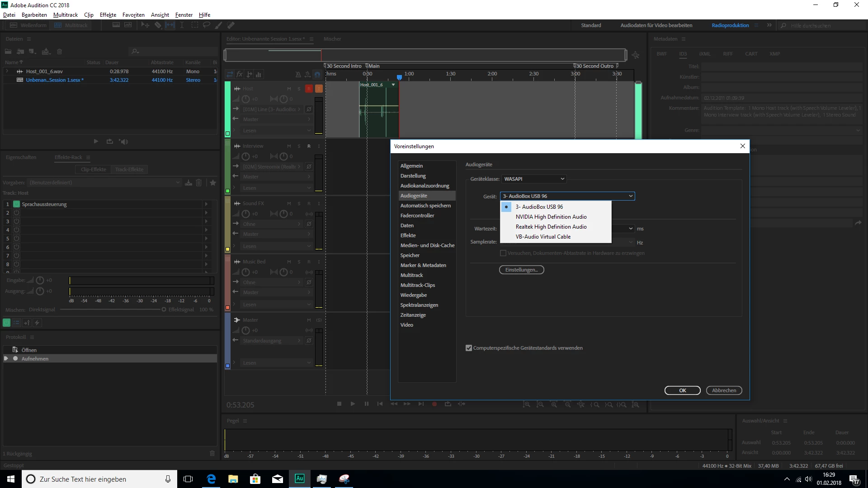Click the save preset icon next to Vorgaben

tap(189, 183)
